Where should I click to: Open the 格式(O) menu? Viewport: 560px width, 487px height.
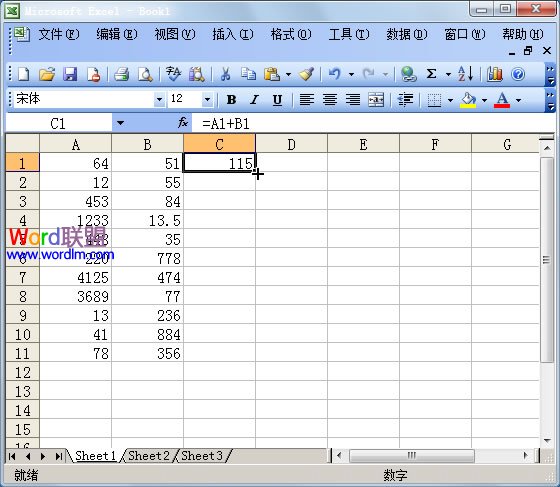pos(291,34)
